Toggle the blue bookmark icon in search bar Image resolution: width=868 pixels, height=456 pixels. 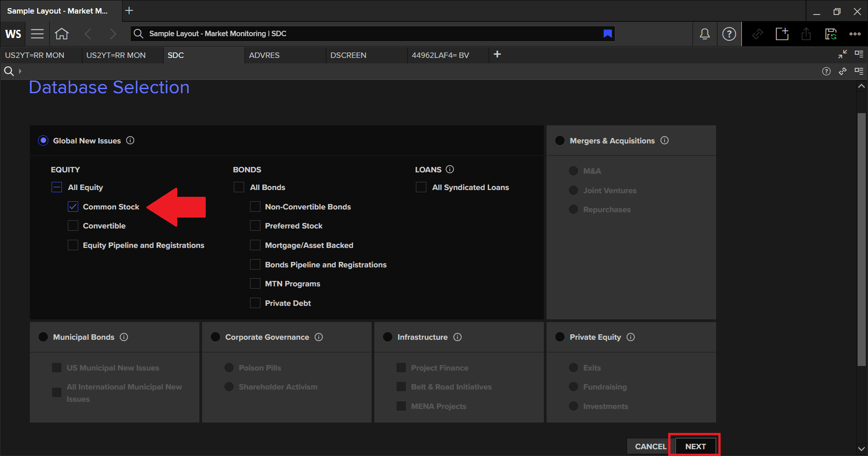[608, 33]
